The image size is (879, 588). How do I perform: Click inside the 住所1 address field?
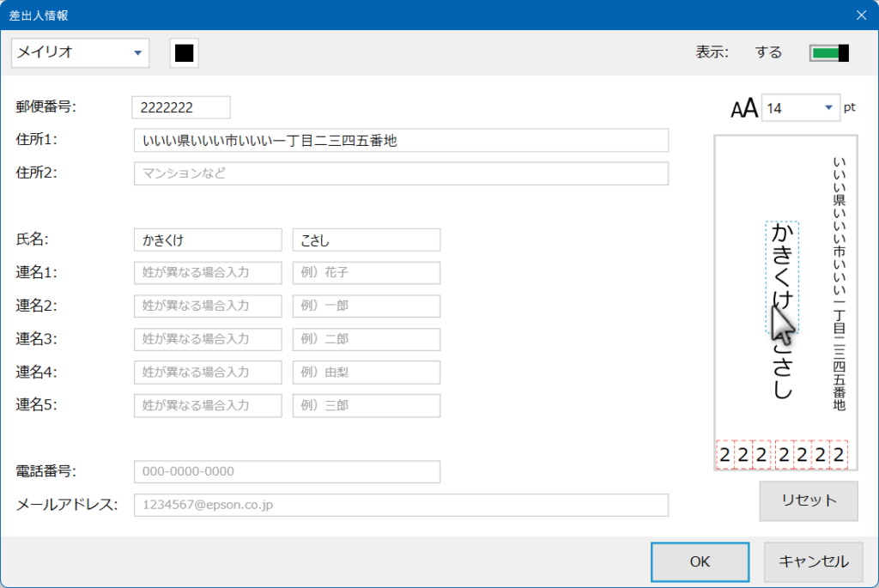401,140
